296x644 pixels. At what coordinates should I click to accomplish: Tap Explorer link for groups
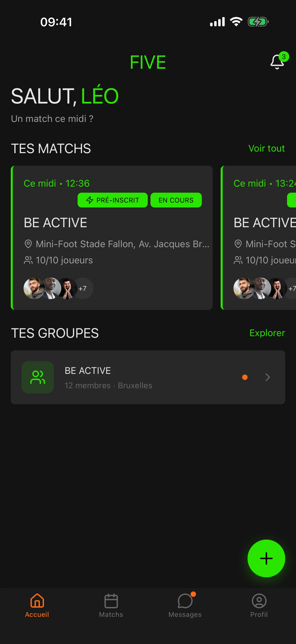267,333
